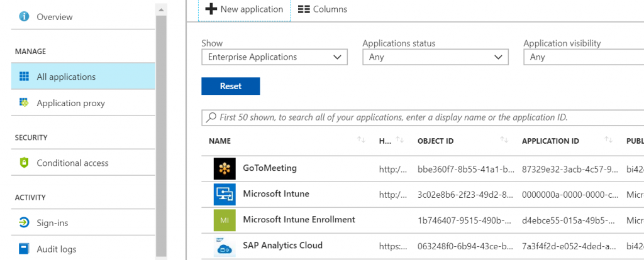Click the Conditional access shield icon
This screenshot has height=260, width=644.
25,163
